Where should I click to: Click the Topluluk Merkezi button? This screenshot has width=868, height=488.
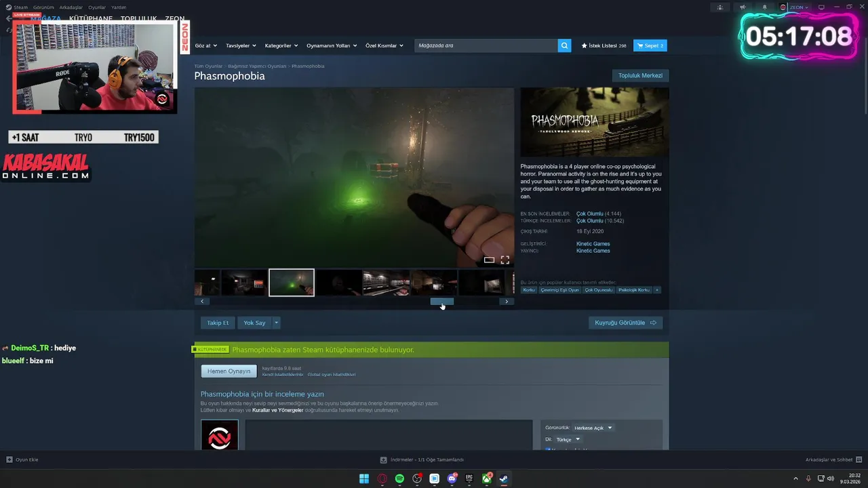(640, 75)
